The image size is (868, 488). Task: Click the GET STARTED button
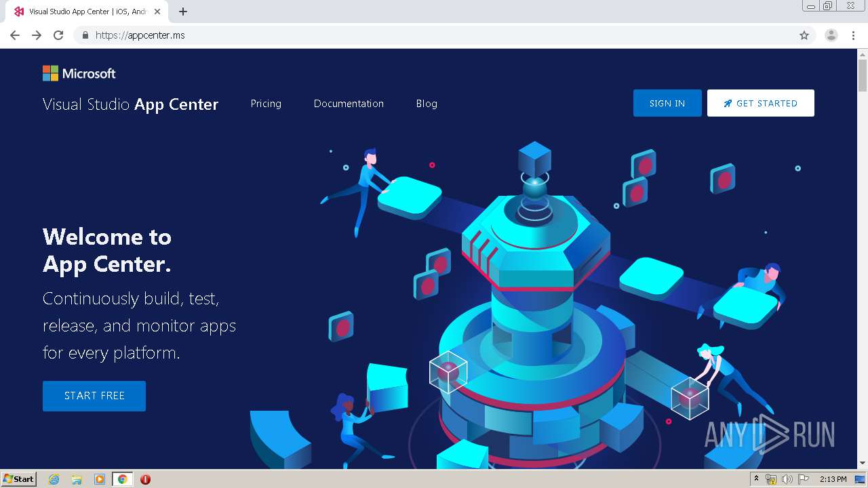pos(761,103)
